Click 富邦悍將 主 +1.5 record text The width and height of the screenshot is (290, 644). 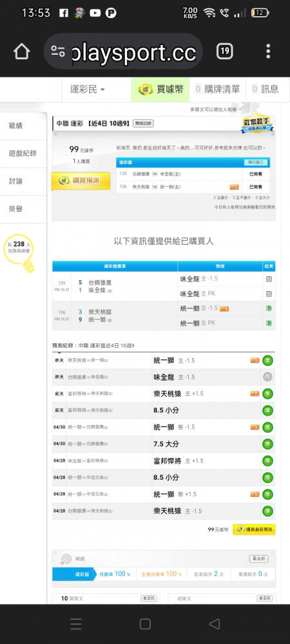click(179, 461)
